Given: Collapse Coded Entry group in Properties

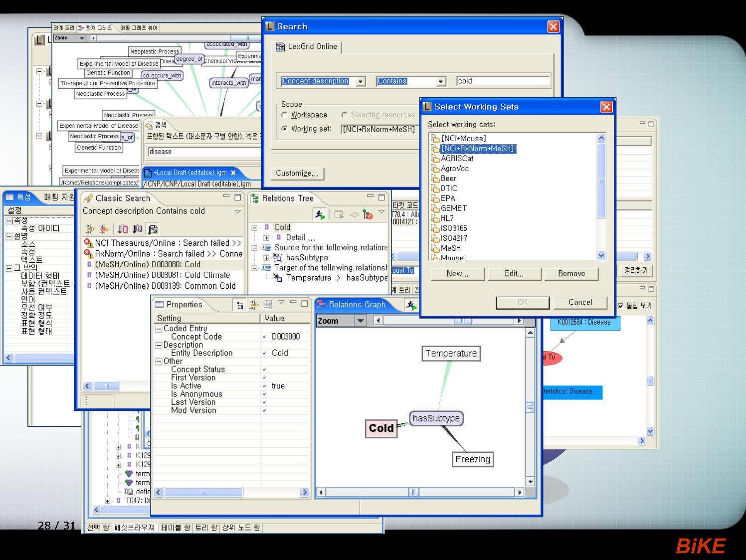Looking at the screenshot, I should [x=159, y=329].
